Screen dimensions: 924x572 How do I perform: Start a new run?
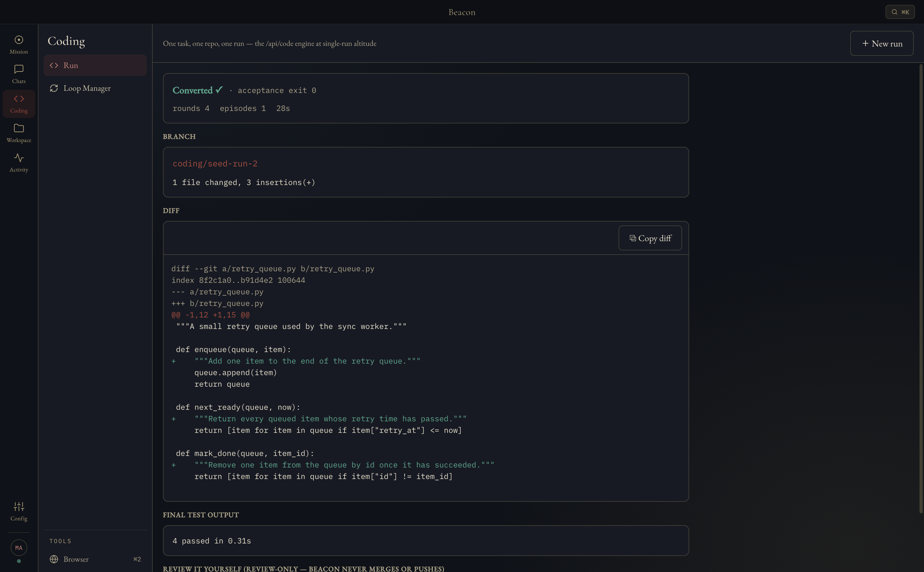[x=882, y=44]
